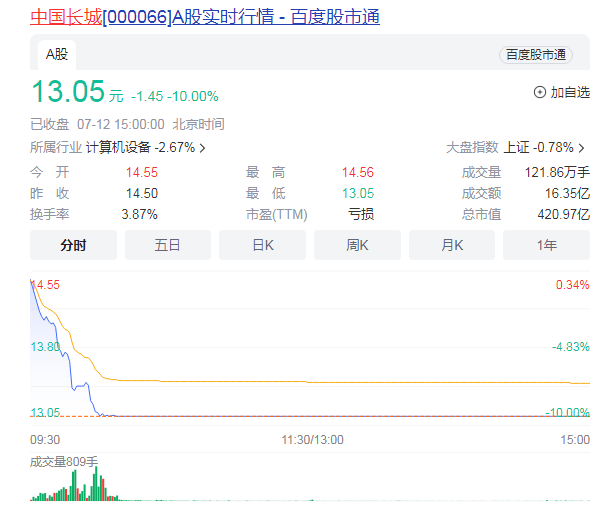Switch to the 五日 chart view
Viewport: 604px width, 512px height.
168,245
